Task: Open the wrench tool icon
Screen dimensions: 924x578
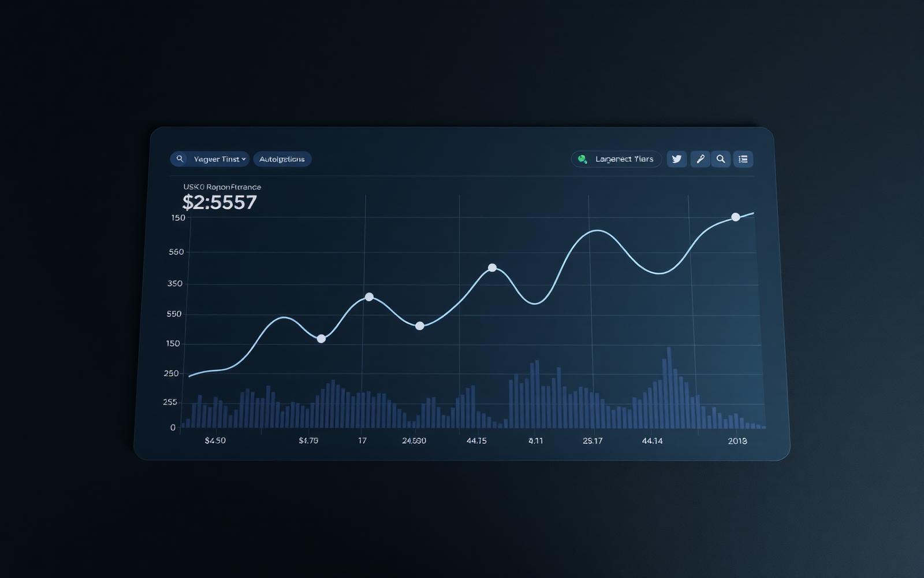Action: tap(700, 159)
